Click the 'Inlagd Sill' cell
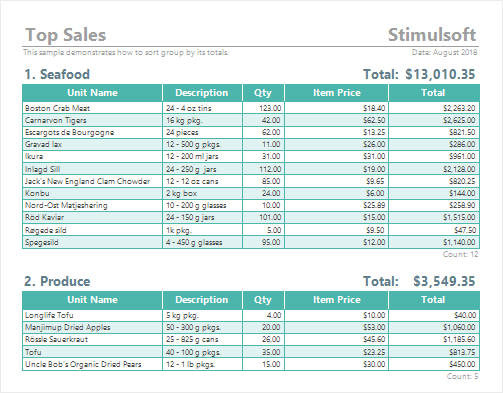Screen dimensions: 503x393 92,169
